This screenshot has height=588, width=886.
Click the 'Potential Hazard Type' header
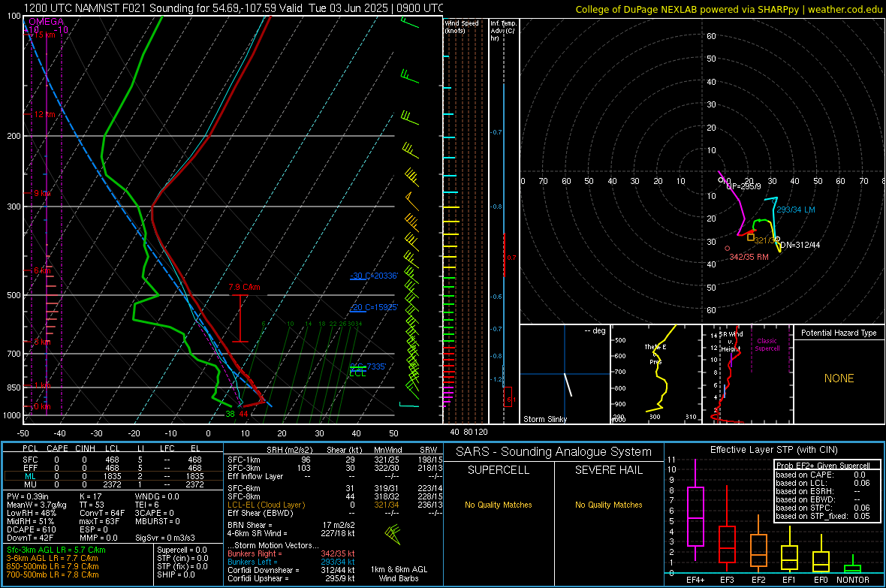point(839,333)
